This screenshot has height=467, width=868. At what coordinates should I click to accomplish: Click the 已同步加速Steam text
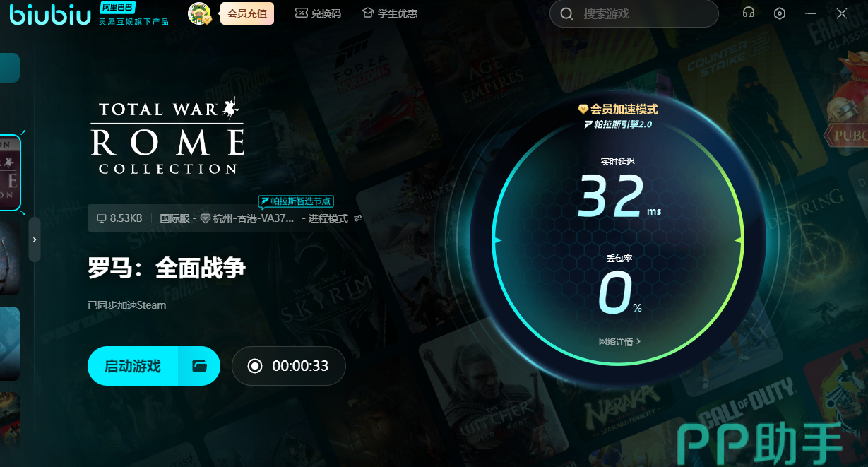pos(127,305)
